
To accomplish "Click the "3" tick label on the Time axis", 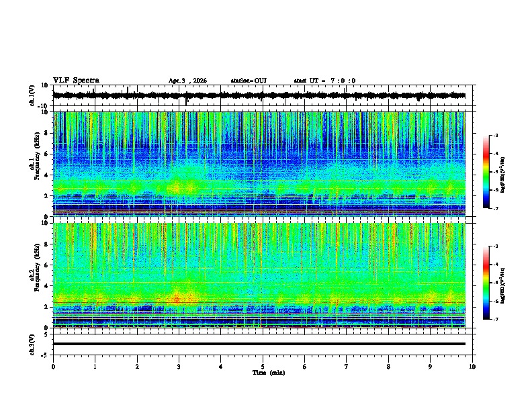I will pyautogui.click(x=179, y=367).
